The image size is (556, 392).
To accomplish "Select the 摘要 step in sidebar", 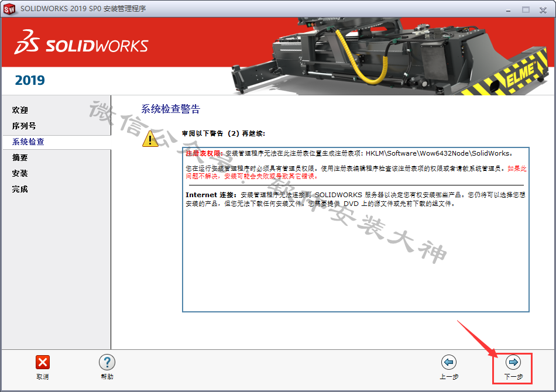I will pyautogui.click(x=20, y=158).
